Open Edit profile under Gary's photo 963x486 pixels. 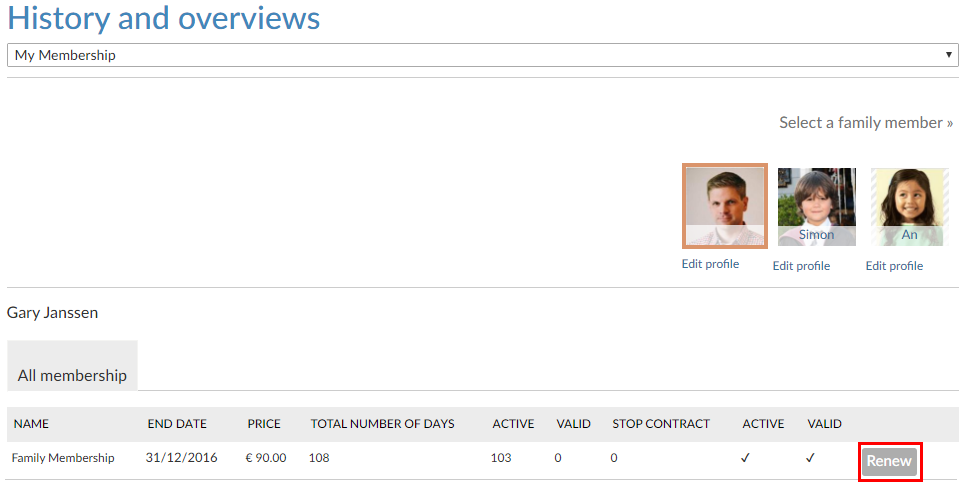click(x=710, y=264)
